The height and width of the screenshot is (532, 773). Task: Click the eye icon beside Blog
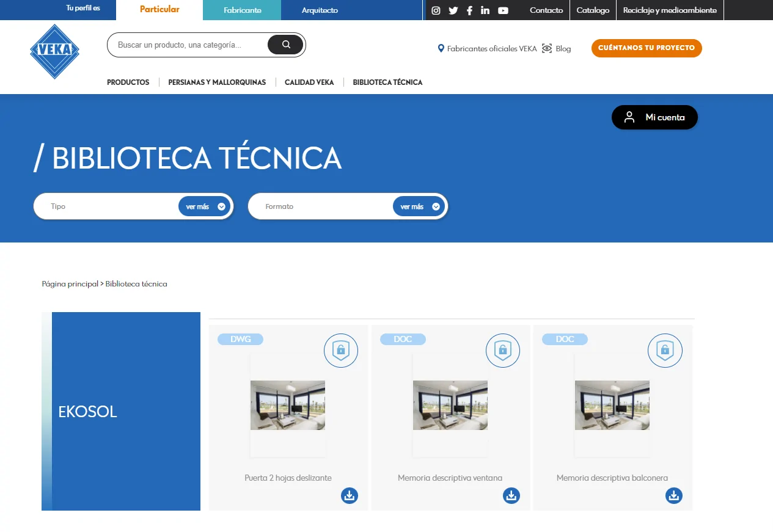(x=547, y=48)
